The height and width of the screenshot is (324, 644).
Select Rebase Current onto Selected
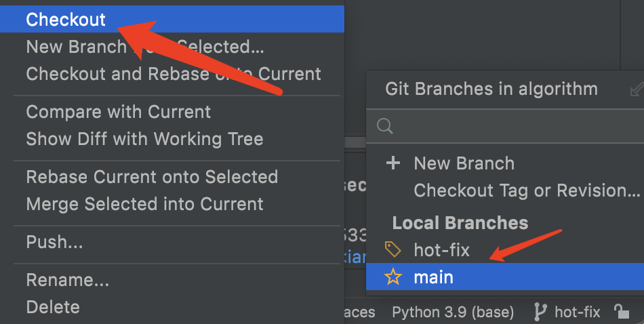point(152,177)
